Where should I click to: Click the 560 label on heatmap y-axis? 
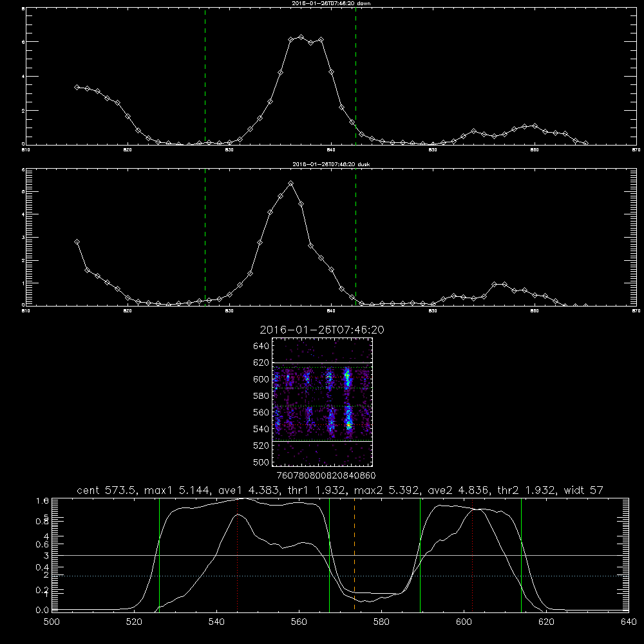(x=261, y=412)
